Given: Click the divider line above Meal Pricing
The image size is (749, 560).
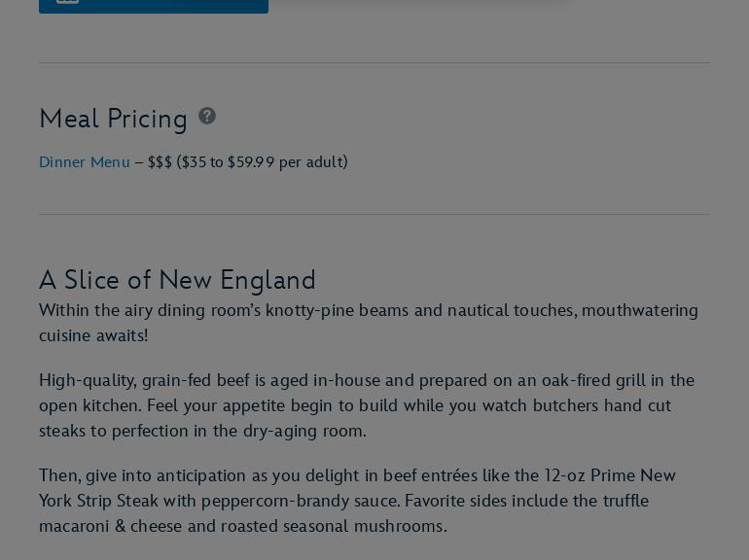Looking at the screenshot, I should (374, 63).
